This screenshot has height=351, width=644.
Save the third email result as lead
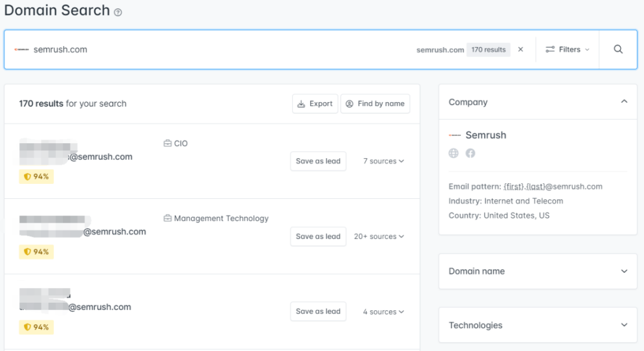(x=318, y=312)
